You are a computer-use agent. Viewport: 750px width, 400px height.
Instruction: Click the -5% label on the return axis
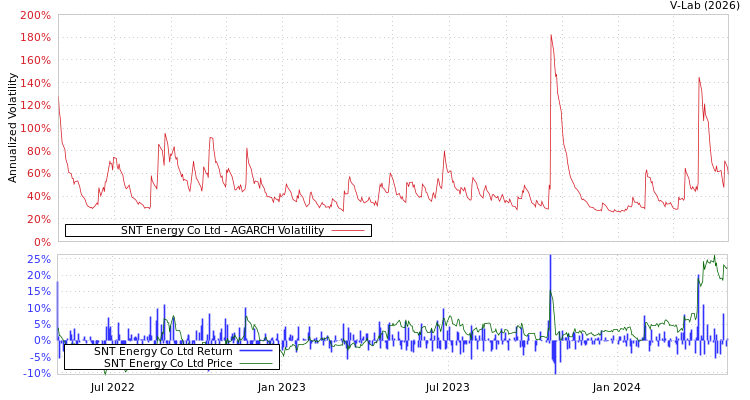tap(38, 357)
